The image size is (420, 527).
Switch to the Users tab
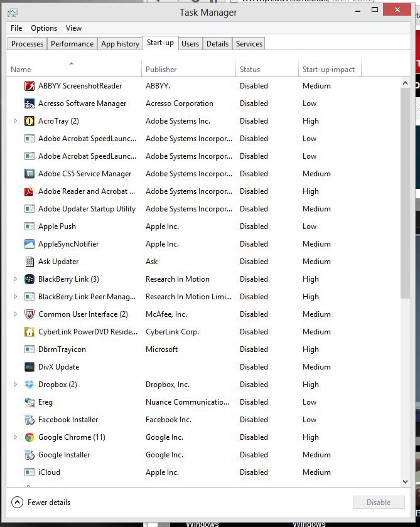pyautogui.click(x=190, y=44)
